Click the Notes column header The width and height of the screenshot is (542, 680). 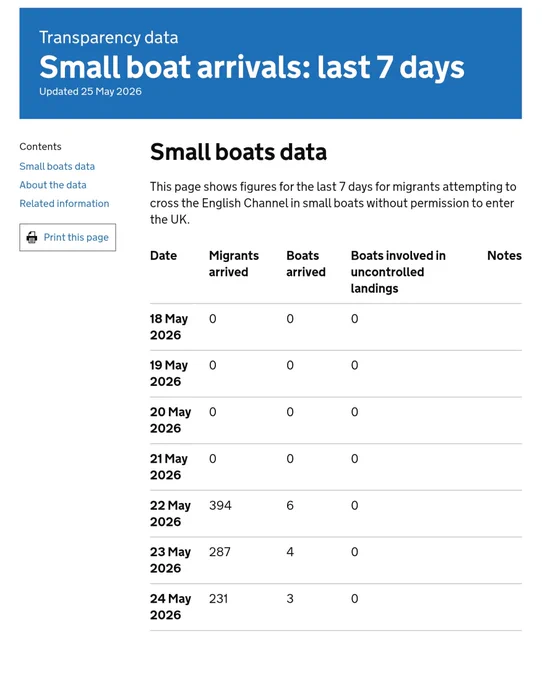[504, 255]
